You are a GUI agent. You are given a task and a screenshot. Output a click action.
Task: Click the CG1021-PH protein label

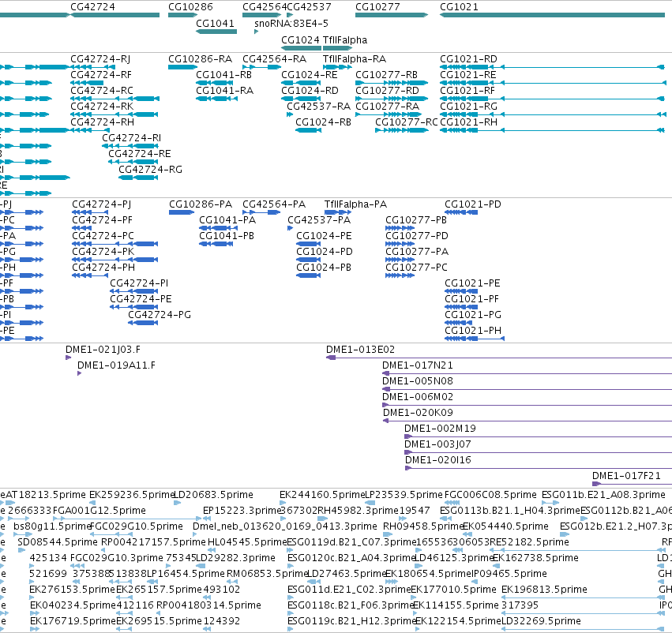[x=473, y=330]
